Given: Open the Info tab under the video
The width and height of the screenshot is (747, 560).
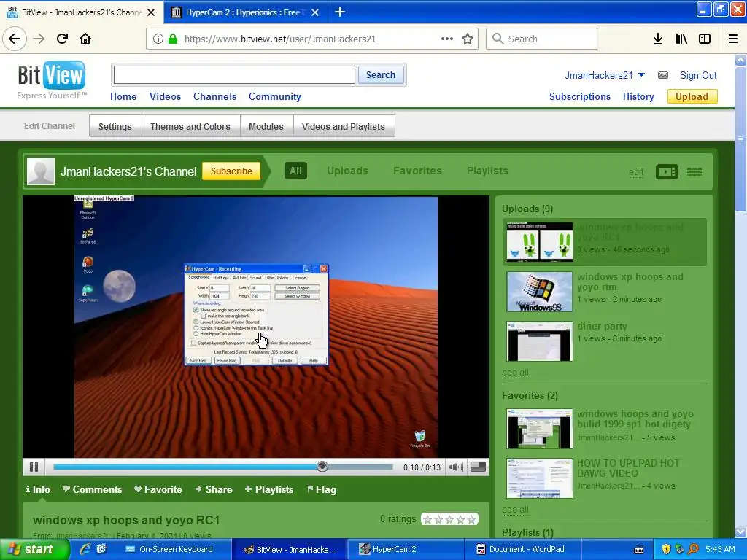Looking at the screenshot, I should click(38, 489).
